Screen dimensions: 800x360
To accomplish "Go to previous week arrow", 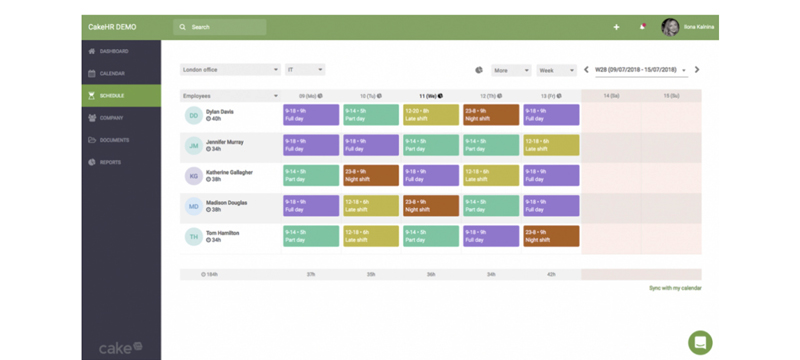I will pos(586,70).
